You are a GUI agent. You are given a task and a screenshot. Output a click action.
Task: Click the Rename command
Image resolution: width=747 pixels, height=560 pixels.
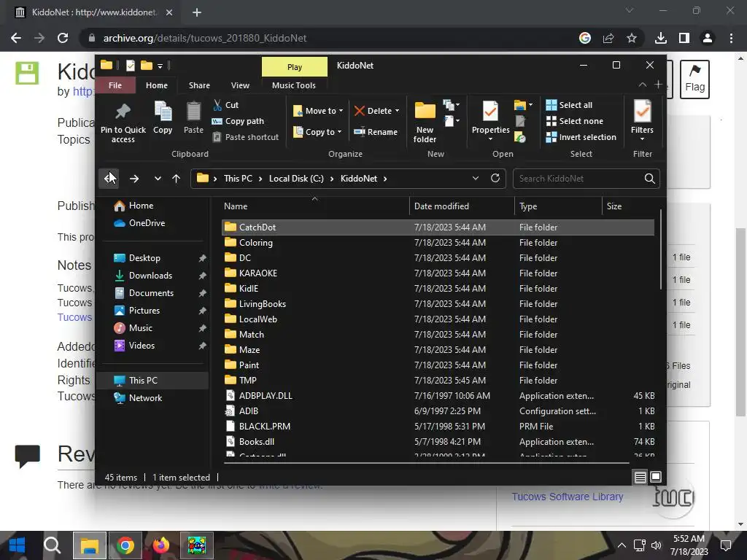376,132
